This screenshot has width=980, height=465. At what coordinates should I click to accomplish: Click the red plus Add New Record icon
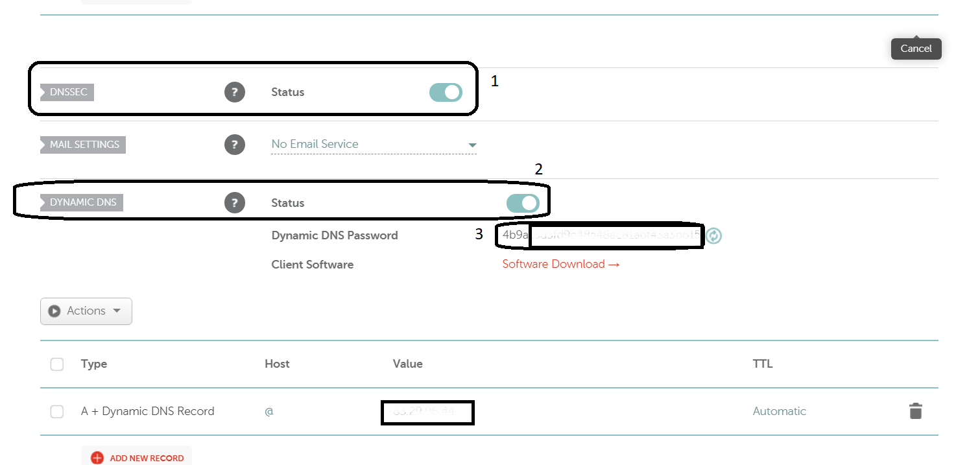(x=97, y=458)
